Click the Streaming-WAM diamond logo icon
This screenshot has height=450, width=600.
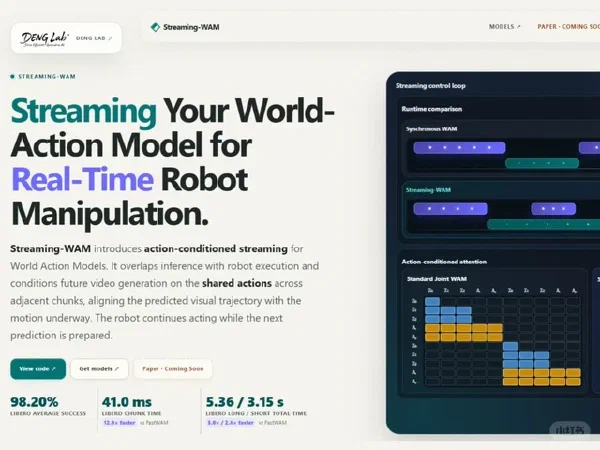[x=155, y=27]
